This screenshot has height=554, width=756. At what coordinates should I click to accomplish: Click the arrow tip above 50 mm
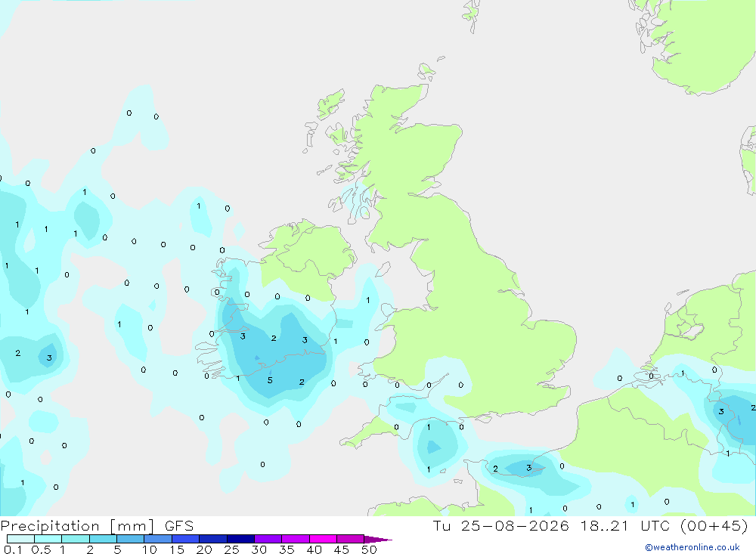[x=377, y=540]
